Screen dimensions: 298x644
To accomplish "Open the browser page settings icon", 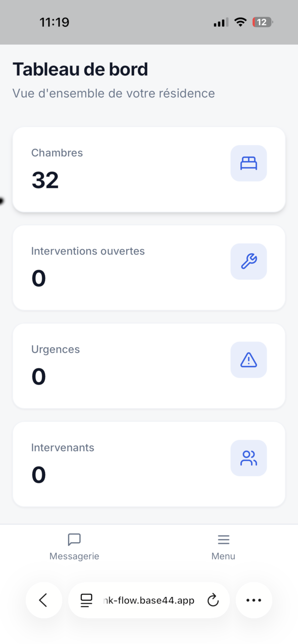I will coord(86,600).
